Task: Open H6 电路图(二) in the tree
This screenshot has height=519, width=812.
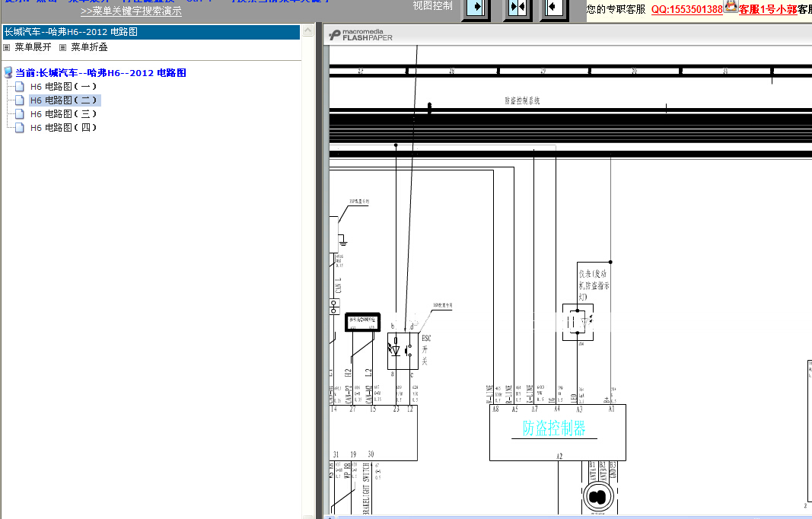Action: pyautogui.click(x=63, y=100)
